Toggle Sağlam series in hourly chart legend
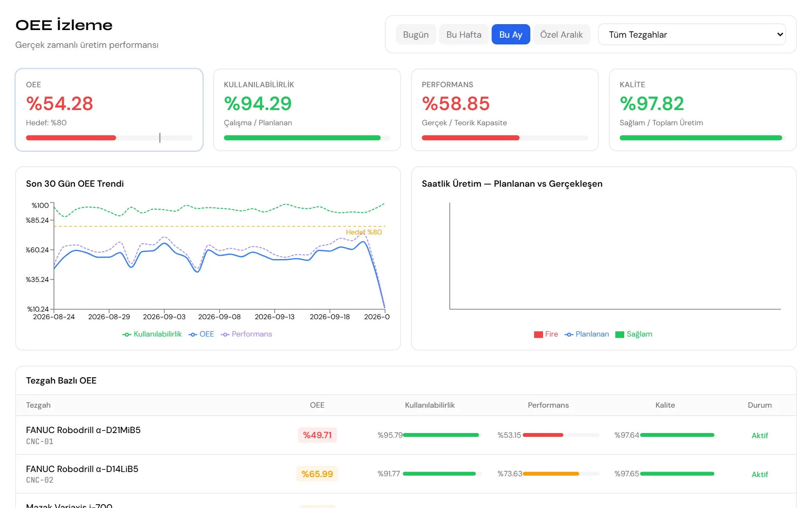This screenshot has width=812, height=508. pos(634,334)
